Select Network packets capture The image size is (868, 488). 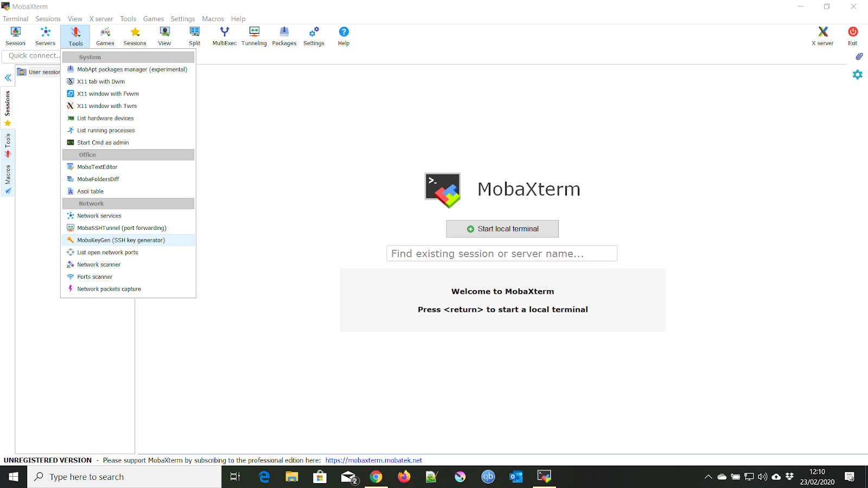(x=129, y=289)
